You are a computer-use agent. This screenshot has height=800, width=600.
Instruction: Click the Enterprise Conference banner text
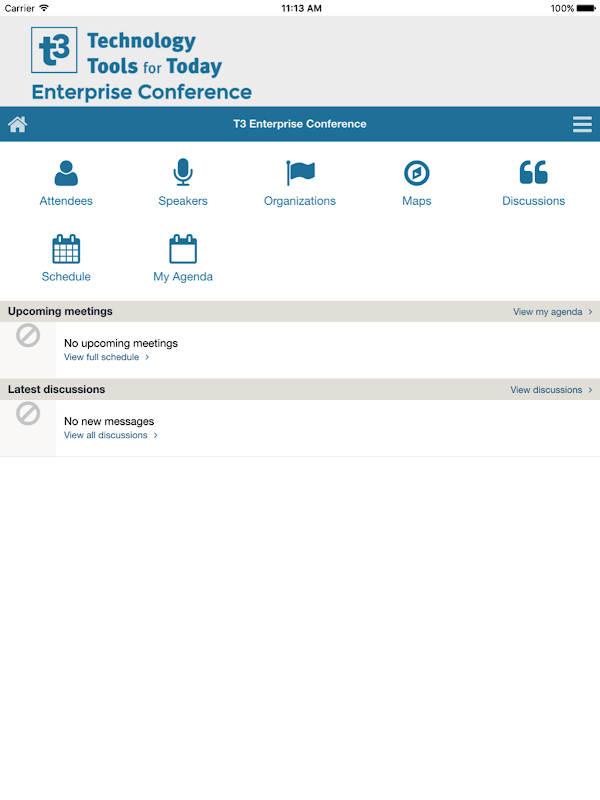click(x=142, y=92)
